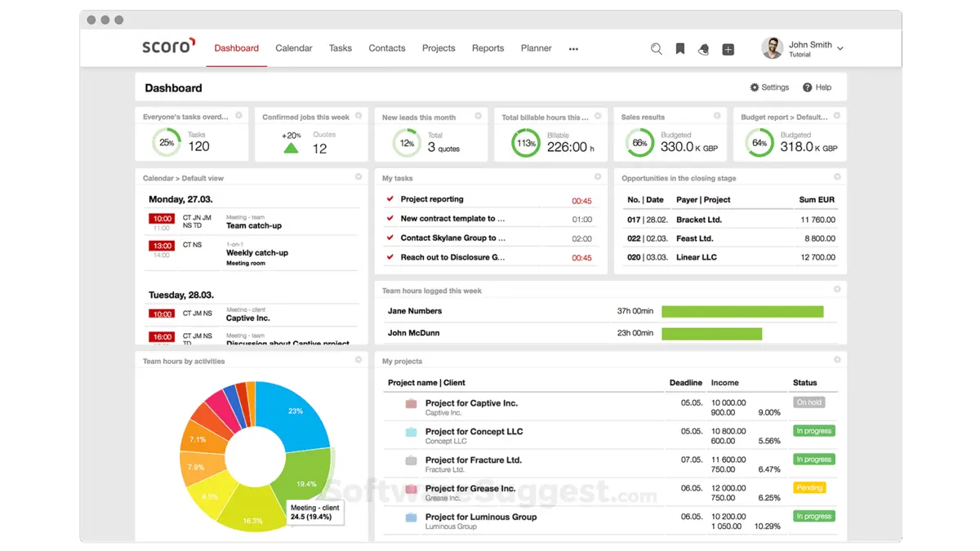Open Linear LLC opportunity

697,257
